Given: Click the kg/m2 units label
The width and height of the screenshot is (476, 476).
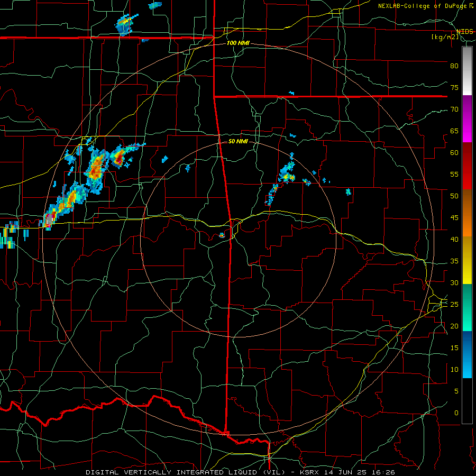Looking at the screenshot, I should click(x=445, y=37).
